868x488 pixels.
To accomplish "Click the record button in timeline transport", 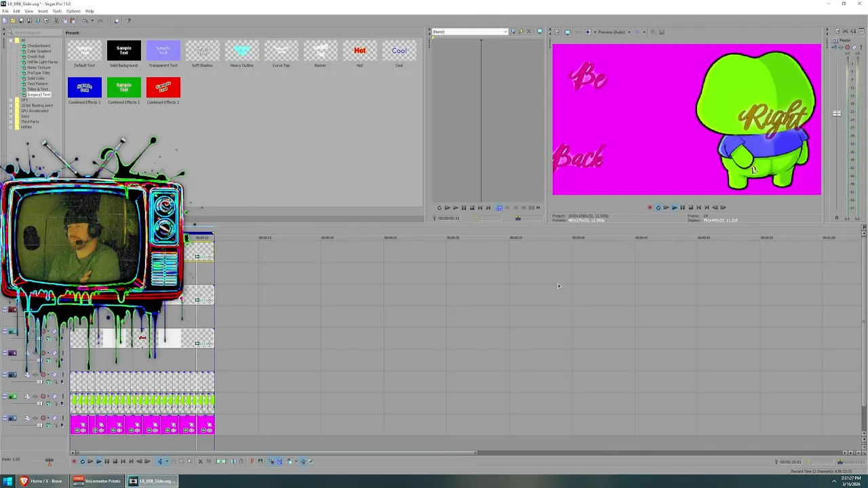I will 74,461.
